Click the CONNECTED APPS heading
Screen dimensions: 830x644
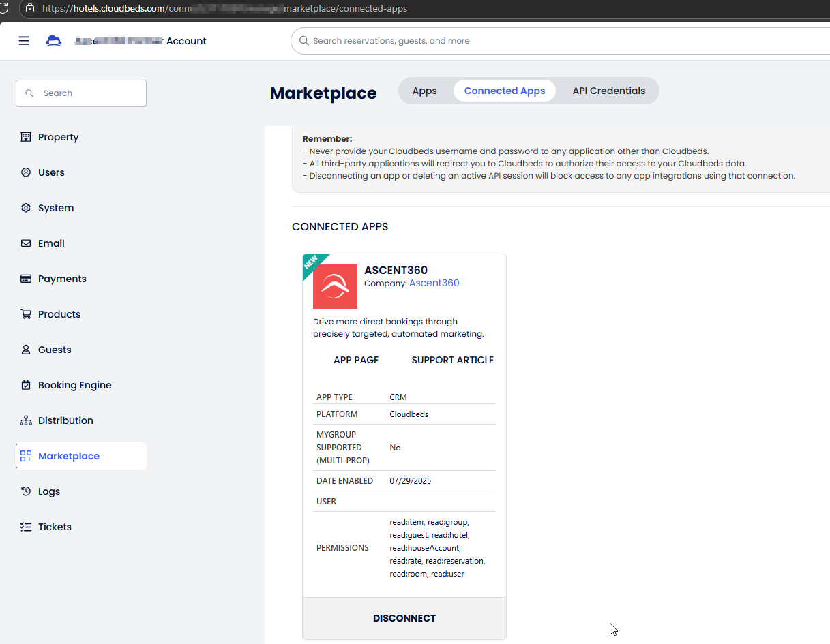coord(340,226)
